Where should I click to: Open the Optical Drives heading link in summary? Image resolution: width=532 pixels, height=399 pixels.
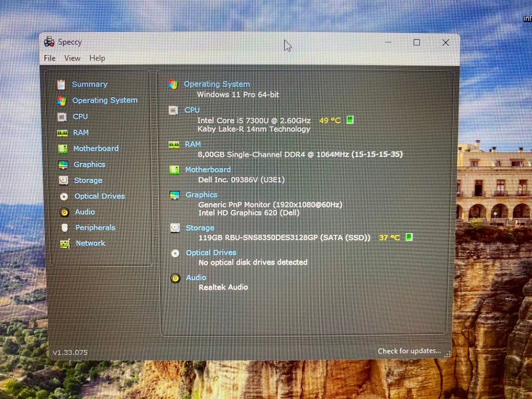pos(211,253)
